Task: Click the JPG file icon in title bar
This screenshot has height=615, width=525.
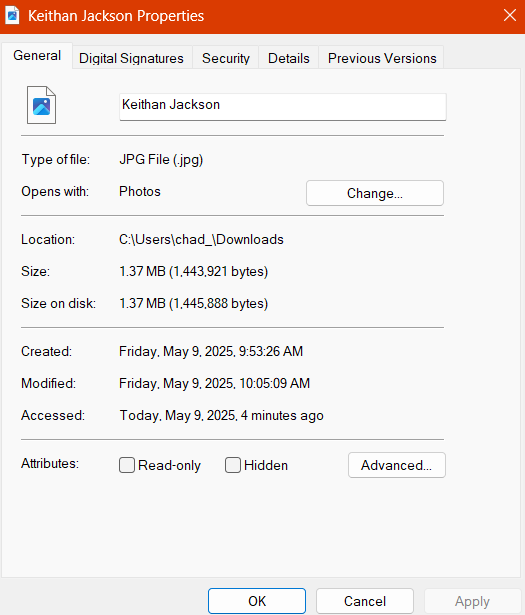Action: coord(12,16)
